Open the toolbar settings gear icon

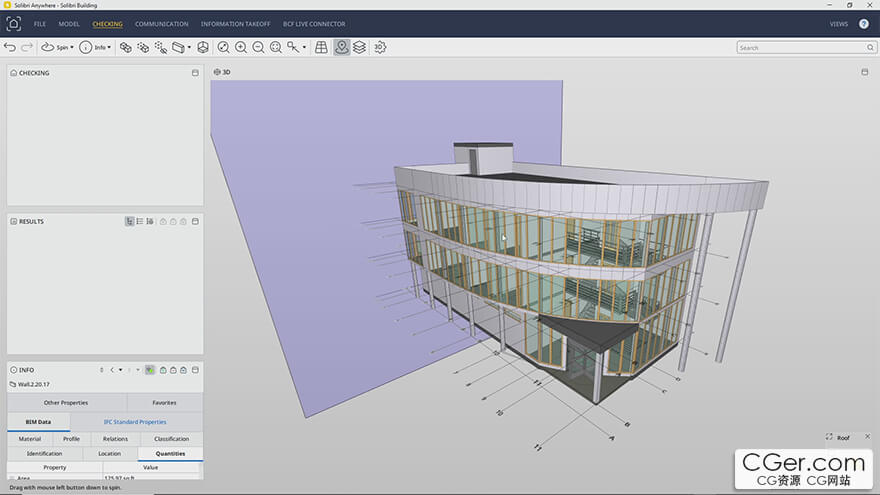[380, 47]
